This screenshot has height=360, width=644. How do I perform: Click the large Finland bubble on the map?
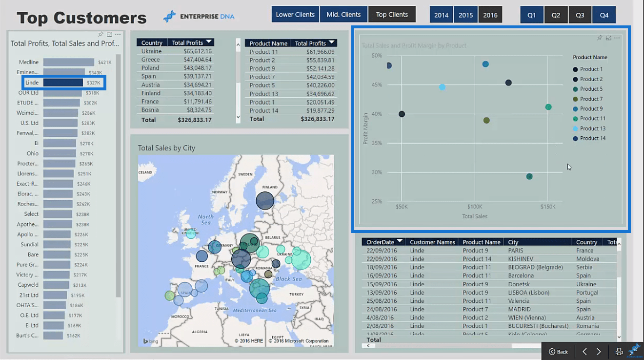(x=265, y=200)
